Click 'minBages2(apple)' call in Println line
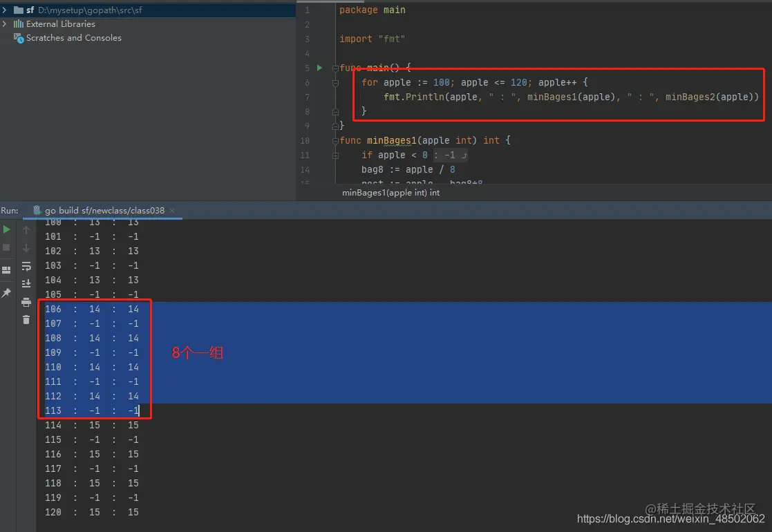Image resolution: width=772 pixels, height=532 pixels. tap(710, 97)
